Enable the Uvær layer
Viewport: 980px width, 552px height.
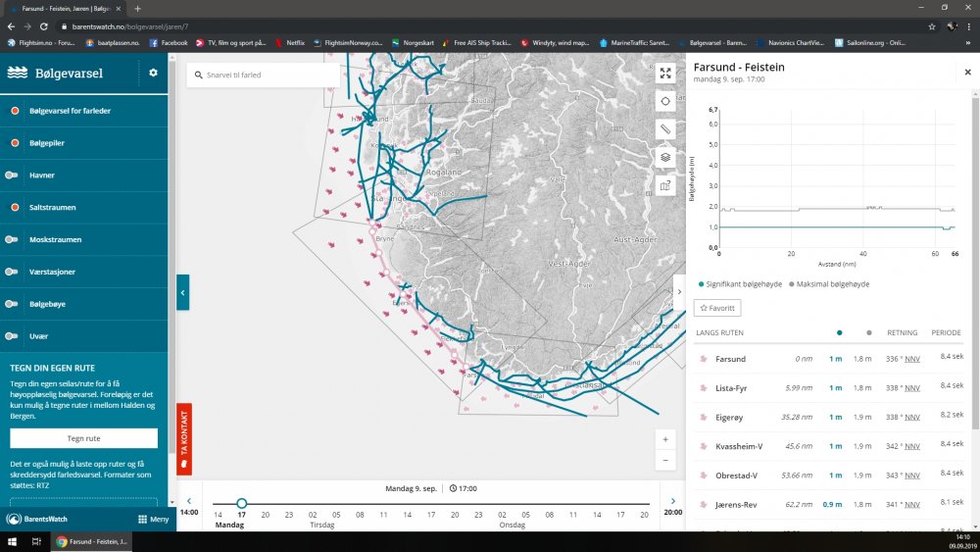pyautogui.click(x=12, y=336)
